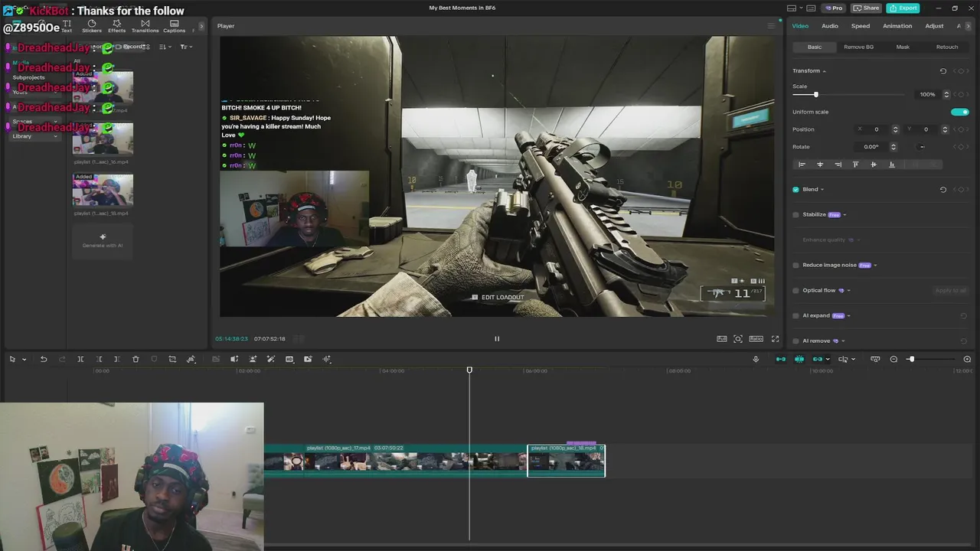
Task: Toggle auto snapping in the timeline
Action: (x=799, y=359)
